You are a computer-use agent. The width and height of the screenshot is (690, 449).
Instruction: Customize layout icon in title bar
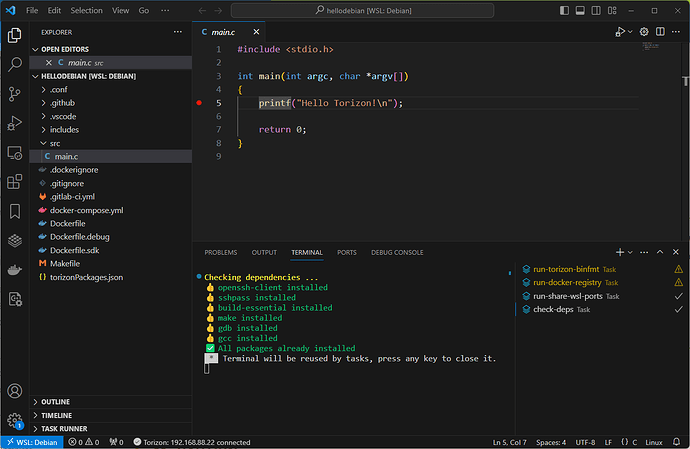pyautogui.click(x=612, y=11)
